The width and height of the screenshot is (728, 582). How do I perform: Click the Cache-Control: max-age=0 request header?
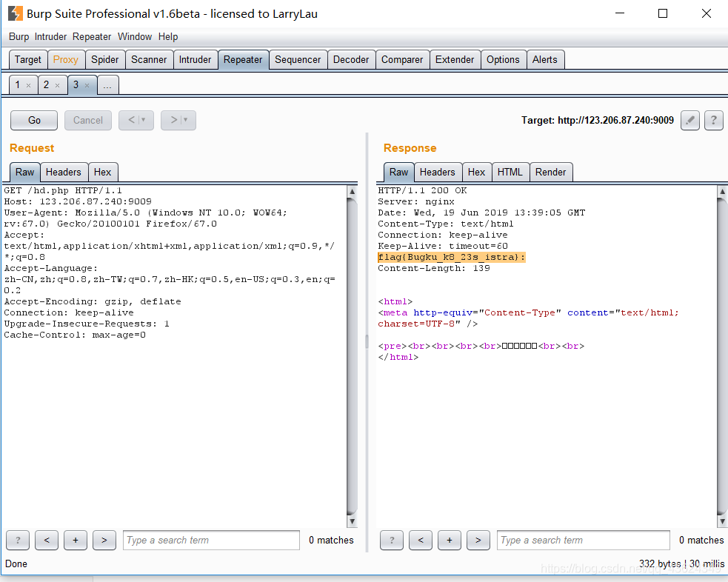(x=75, y=335)
